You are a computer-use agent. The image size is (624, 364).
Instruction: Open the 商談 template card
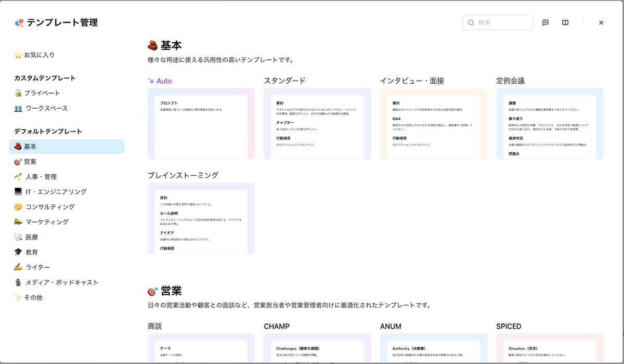tap(201, 348)
